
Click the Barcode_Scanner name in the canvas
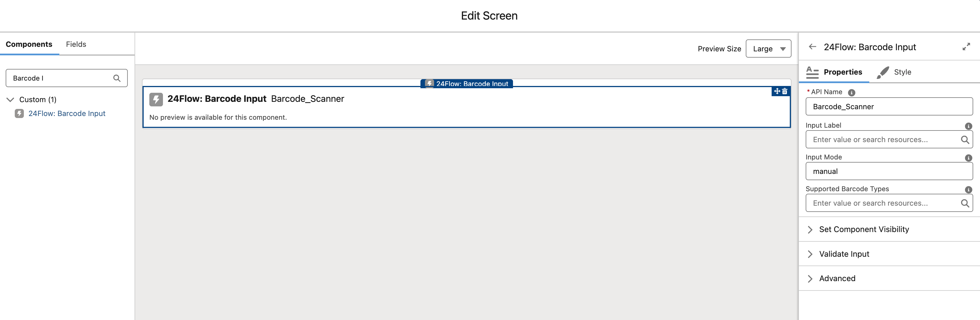(x=307, y=99)
